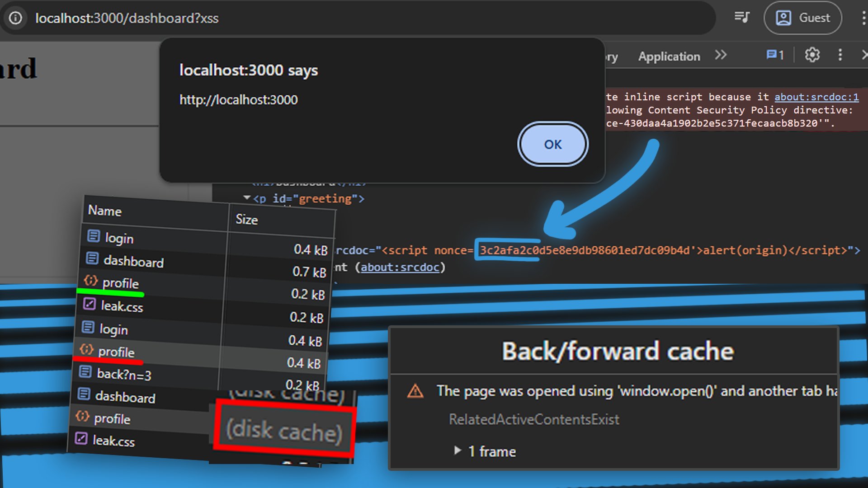
Task: Click OK in the alert dialog
Action: coord(552,144)
